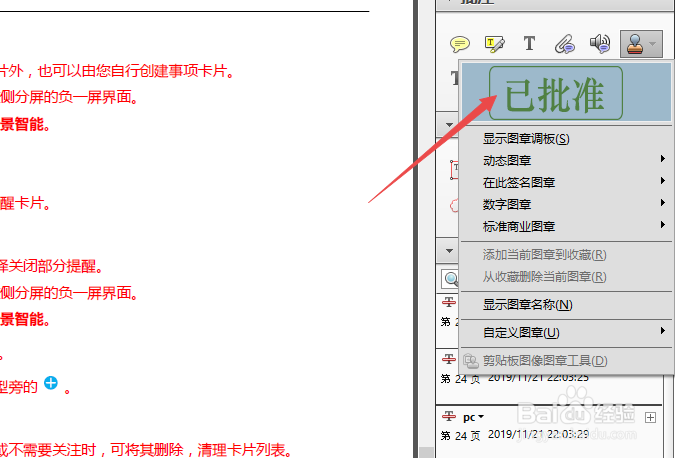Click the stamp tool icon
The image size is (675, 458).
[x=635, y=44]
